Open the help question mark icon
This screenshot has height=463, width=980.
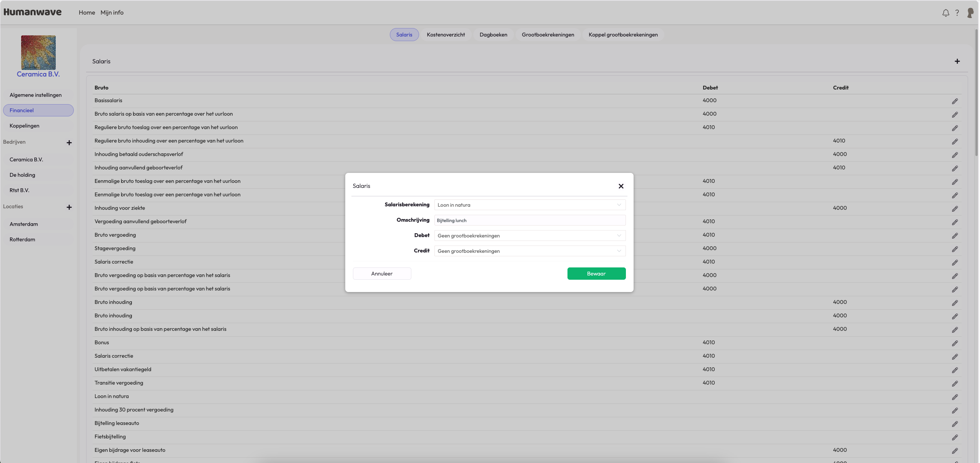pyautogui.click(x=957, y=13)
